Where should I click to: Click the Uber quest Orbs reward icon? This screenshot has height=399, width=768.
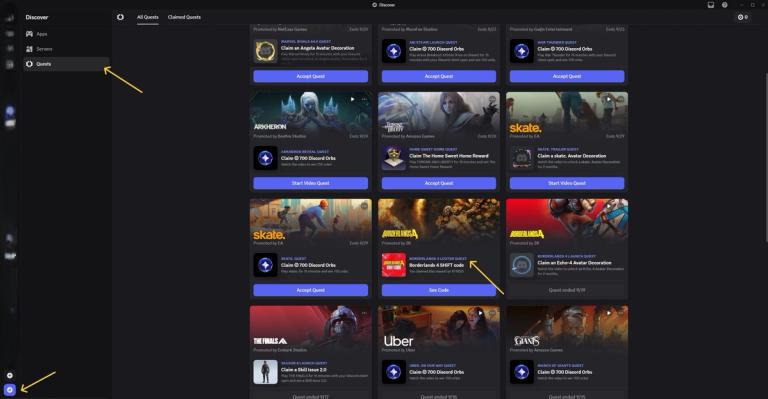(394, 372)
